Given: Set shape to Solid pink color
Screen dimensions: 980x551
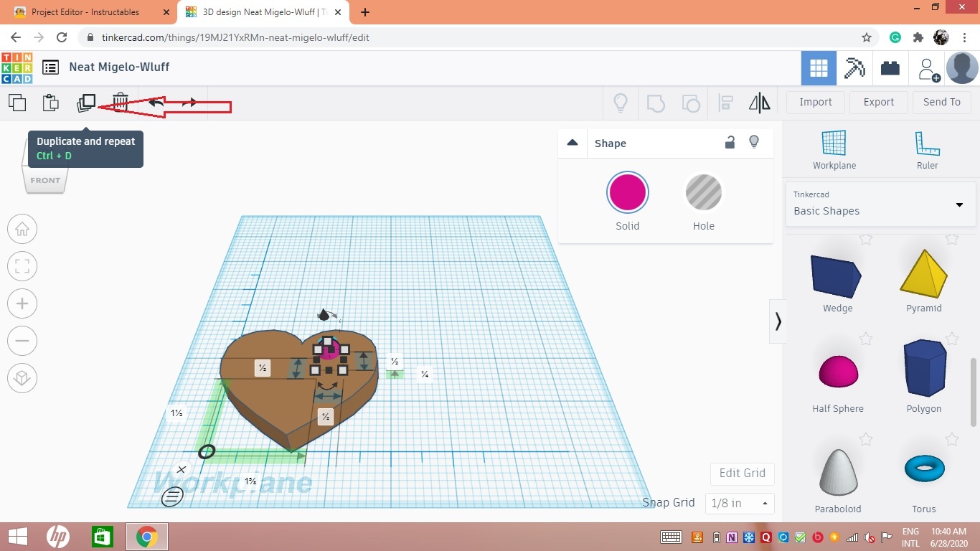Looking at the screenshot, I should [628, 193].
